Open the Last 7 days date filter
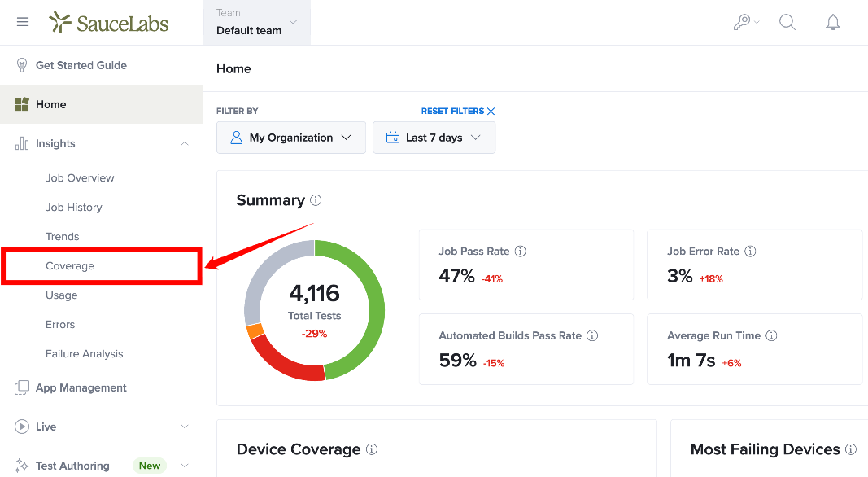Image resolution: width=868 pixels, height=477 pixels. coord(434,138)
